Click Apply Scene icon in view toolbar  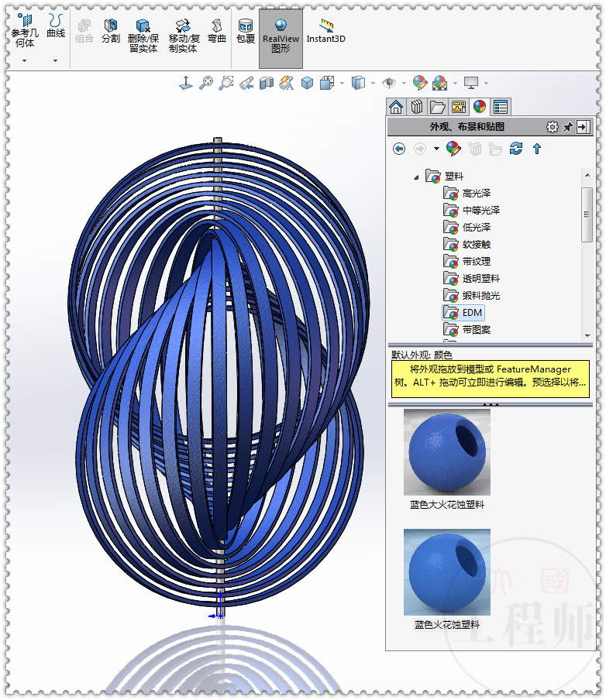[x=439, y=83]
